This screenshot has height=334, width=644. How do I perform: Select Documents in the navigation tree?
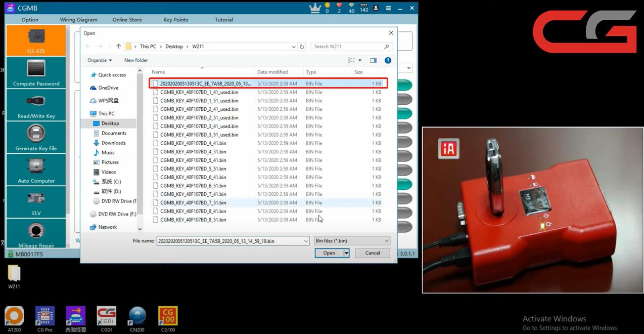[114, 133]
